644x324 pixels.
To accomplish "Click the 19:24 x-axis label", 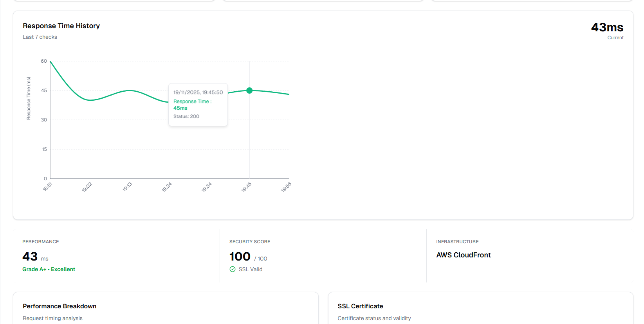I will tap(167, 187).
